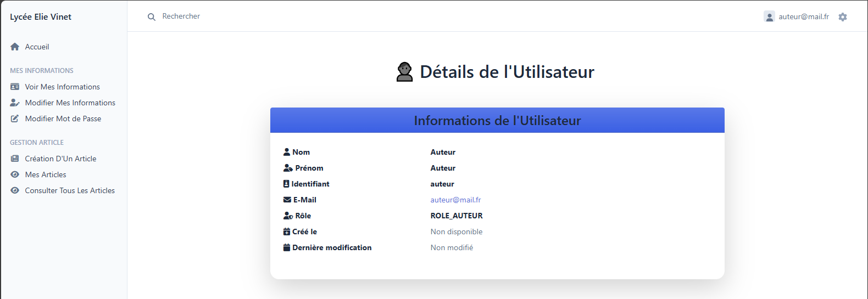Screen dimensions: 868x299
Task: Select Modifier Mot de Passe
Action: click(63, 119)
